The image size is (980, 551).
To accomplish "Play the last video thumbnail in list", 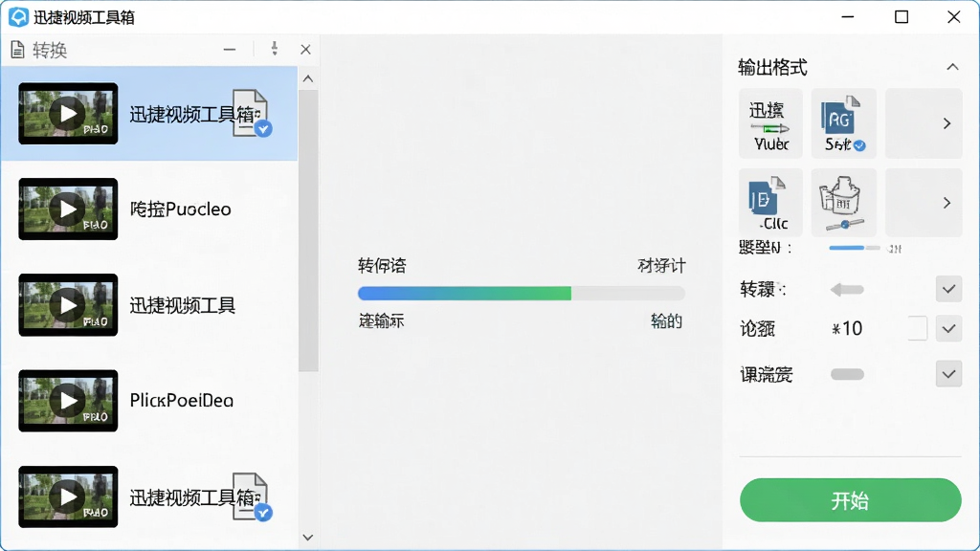I will (68, 496).
